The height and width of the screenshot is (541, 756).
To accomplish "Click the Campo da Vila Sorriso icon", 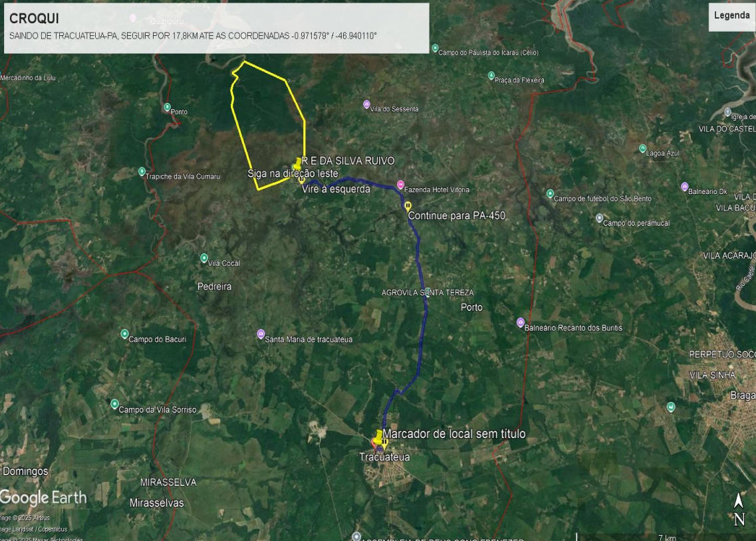I will [114, 404].
